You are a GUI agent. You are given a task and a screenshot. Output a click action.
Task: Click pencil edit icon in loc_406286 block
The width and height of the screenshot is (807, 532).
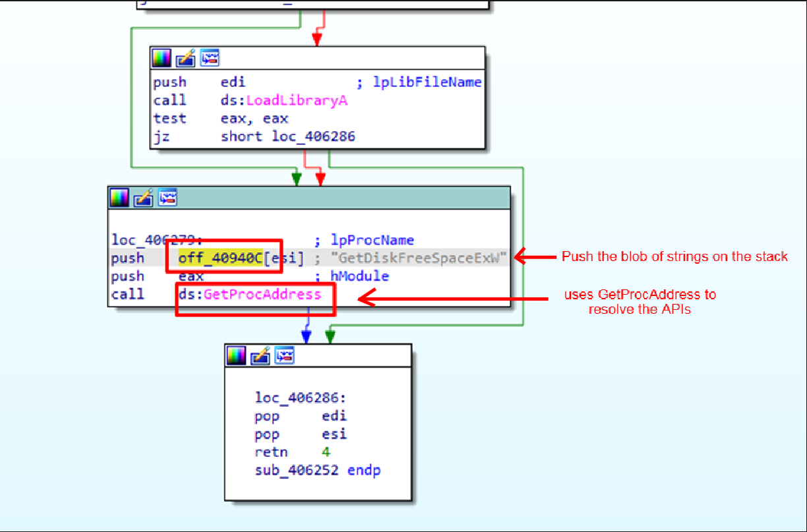(260, 356)
